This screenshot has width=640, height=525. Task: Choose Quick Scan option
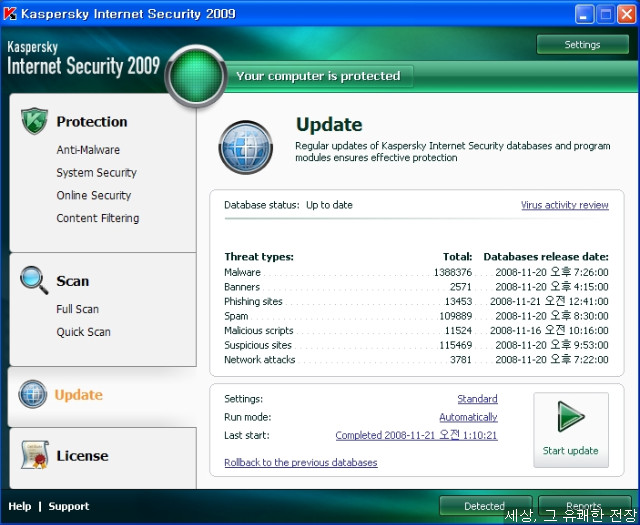(x=83, y=332)
